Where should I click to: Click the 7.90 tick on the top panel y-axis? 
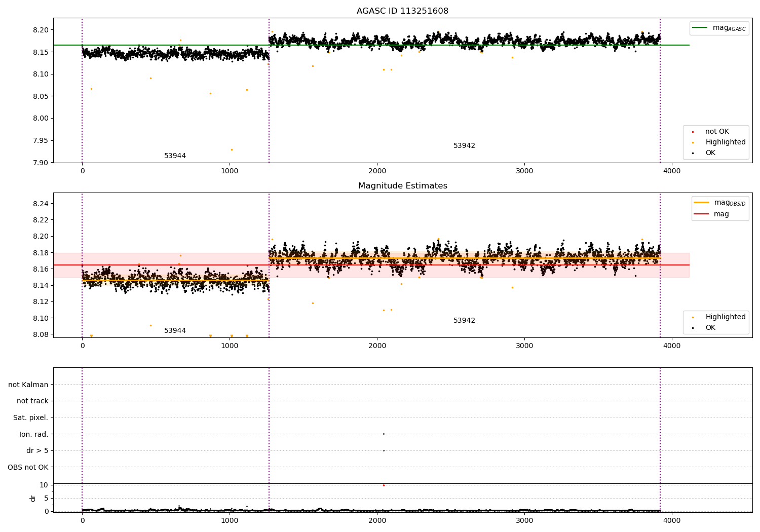(42, 163)
